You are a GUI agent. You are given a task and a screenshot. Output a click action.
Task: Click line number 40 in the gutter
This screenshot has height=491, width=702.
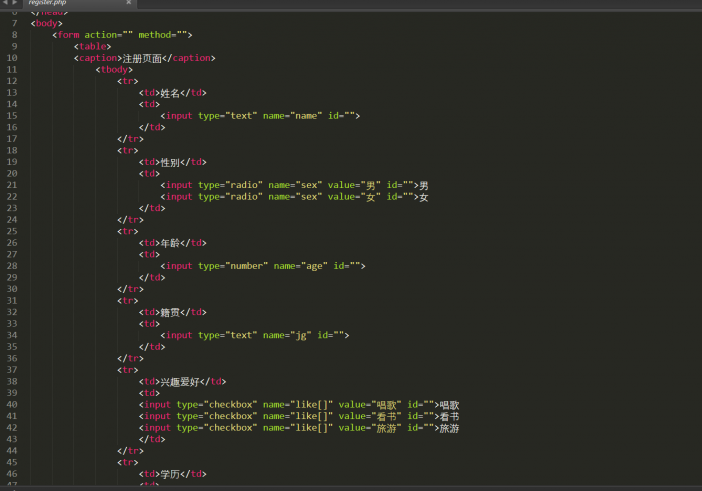pos(12,405)
